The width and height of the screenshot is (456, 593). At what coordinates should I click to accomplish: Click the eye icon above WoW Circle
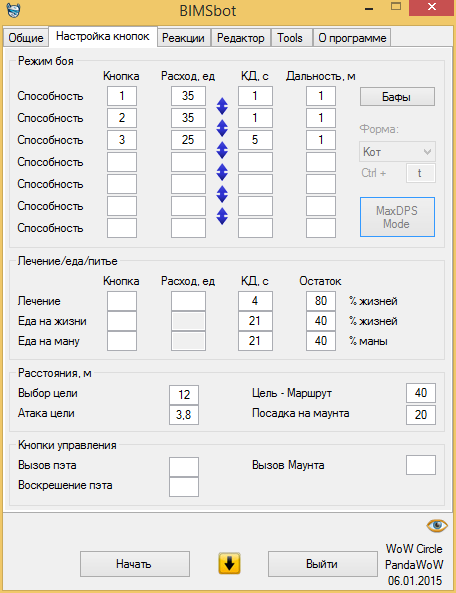437,525
